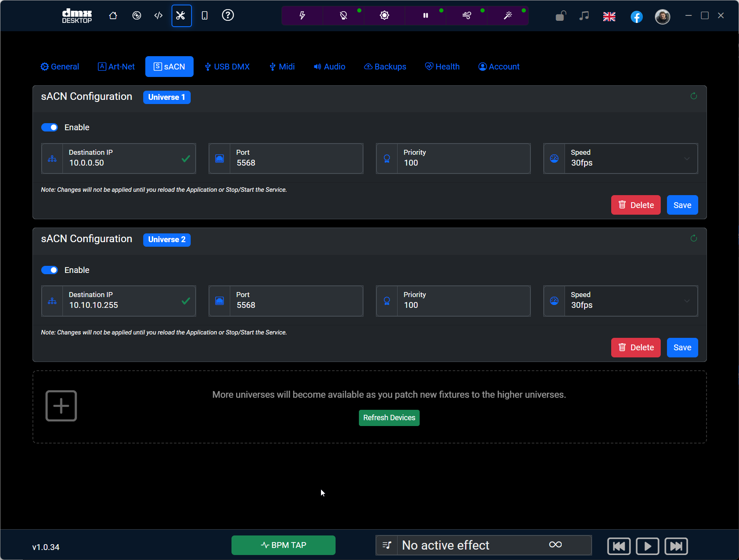739x560 pixels.
Task: Open the Help section
Action: (228, 15)
